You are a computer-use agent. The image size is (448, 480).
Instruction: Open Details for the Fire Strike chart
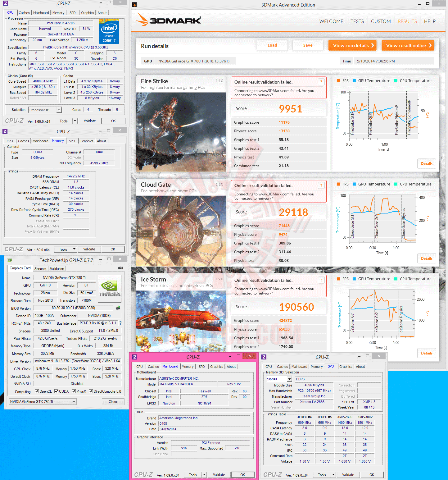[x=427, y=164]
